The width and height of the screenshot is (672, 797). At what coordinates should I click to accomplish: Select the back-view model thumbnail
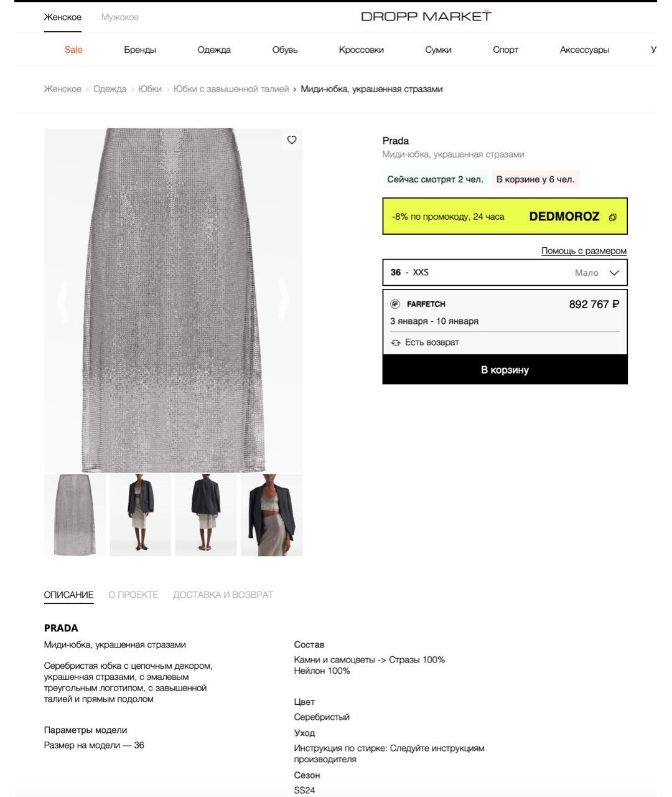point(206,515)
